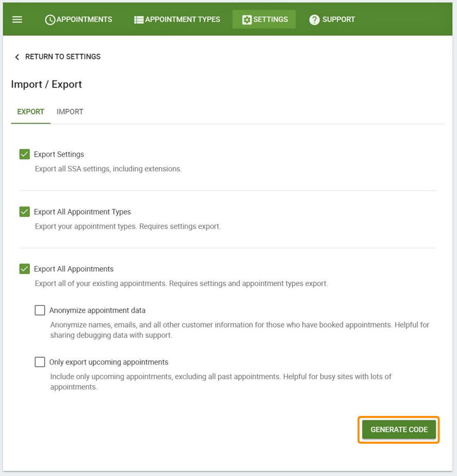Switch to the Import tab
457x476 pixels.
point(70,112)
